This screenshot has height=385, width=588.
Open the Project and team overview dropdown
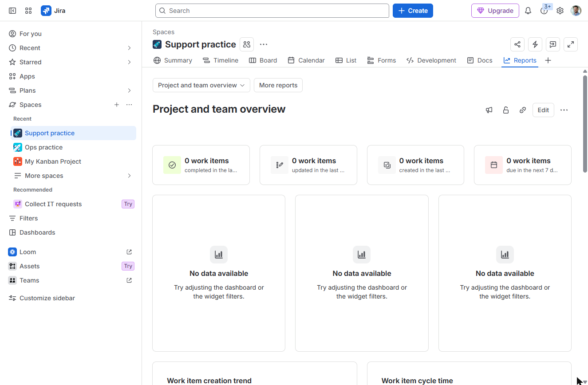point(201,85)
